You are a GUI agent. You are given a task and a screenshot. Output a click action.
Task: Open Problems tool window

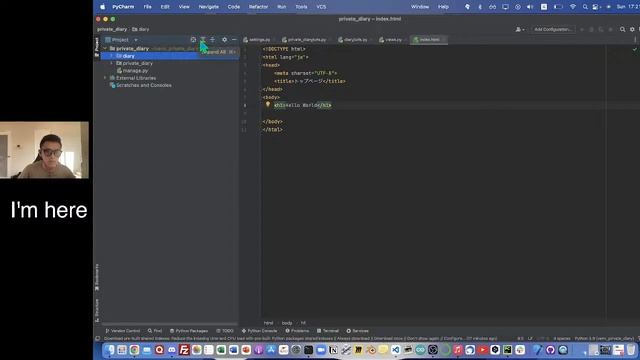pyautogui.click(x=297, y=331)
